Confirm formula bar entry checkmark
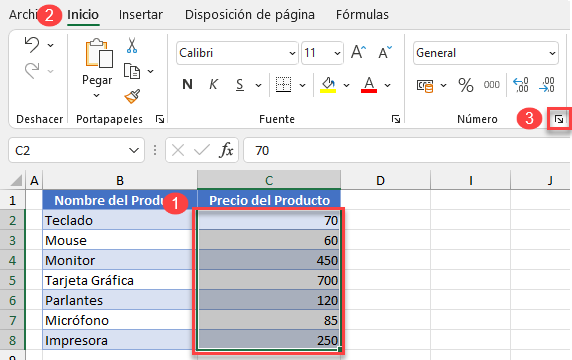 click(x=202, y=150)
